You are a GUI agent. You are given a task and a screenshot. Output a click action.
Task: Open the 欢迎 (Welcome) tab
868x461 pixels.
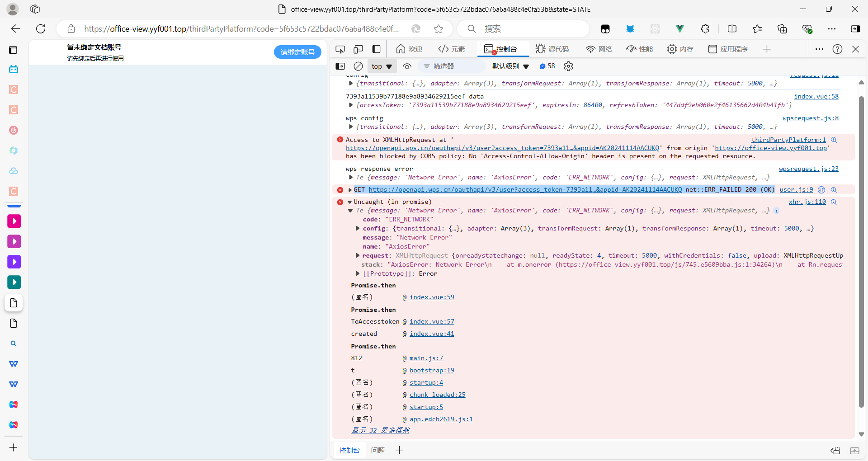click(409, 49)
